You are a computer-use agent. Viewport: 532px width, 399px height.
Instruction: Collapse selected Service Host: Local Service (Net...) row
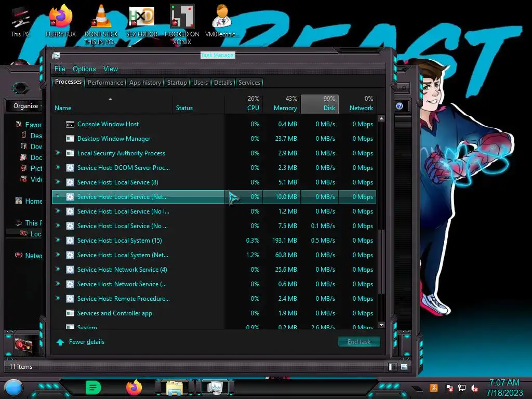58,196
